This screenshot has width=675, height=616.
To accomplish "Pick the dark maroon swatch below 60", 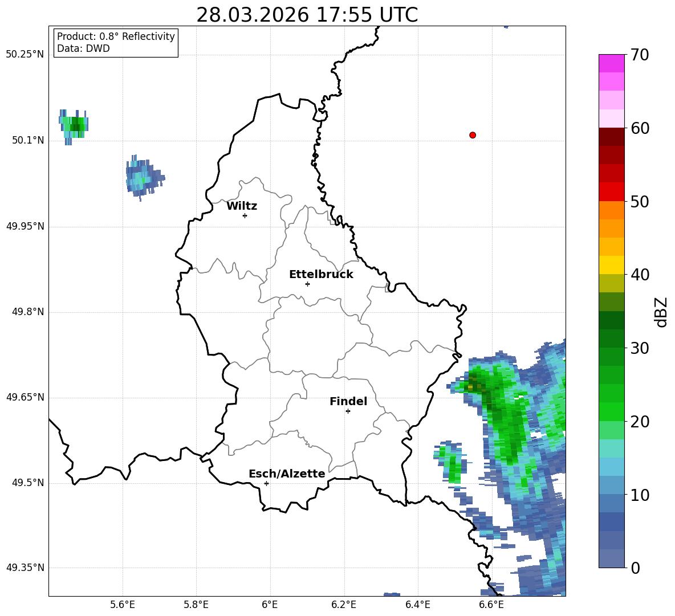I will point(611,137).
